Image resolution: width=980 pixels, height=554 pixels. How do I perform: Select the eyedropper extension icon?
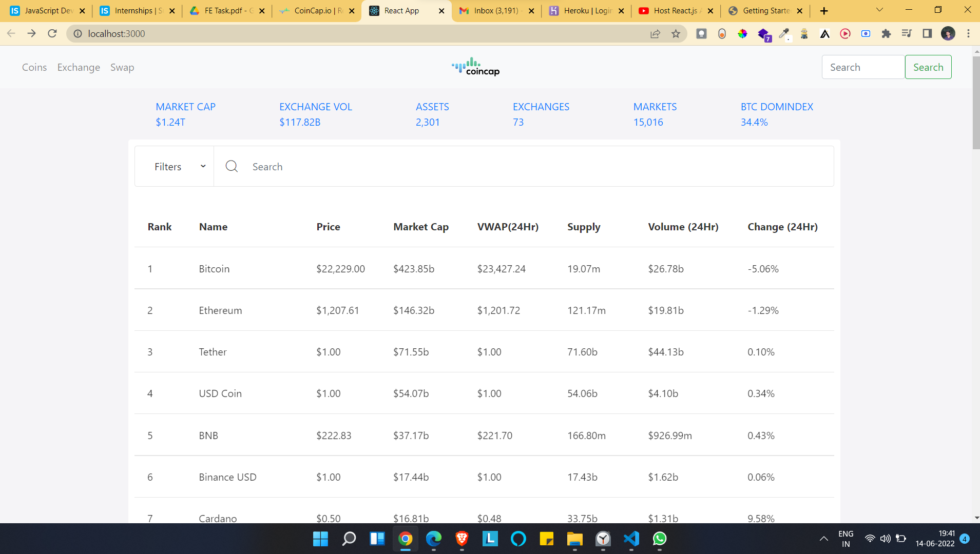pos(784,33)
